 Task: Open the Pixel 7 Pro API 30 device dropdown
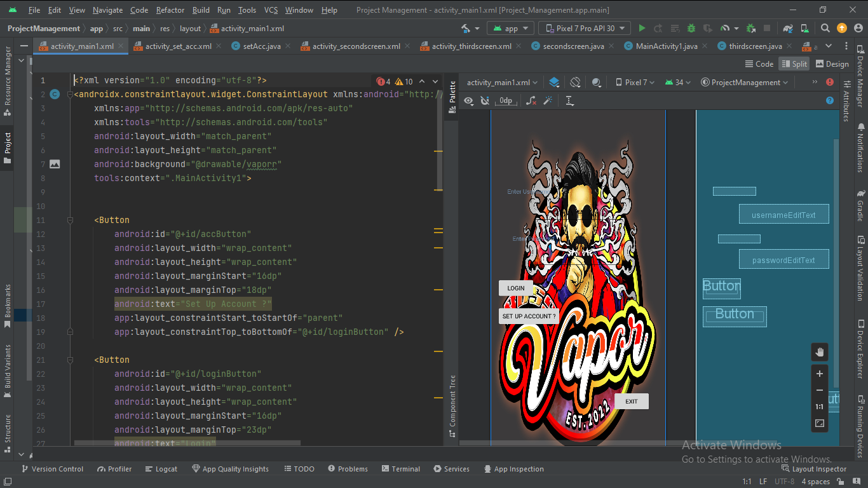click(585, 28)
